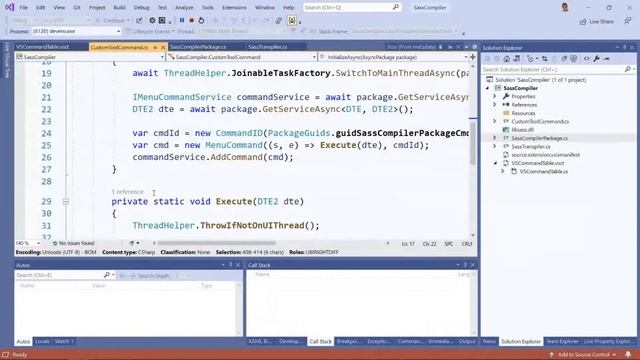Screen dimensions: 640x360
Task: Open Properties wrench icon in Solution Explorer toolbar
Action: pos(596,59)
